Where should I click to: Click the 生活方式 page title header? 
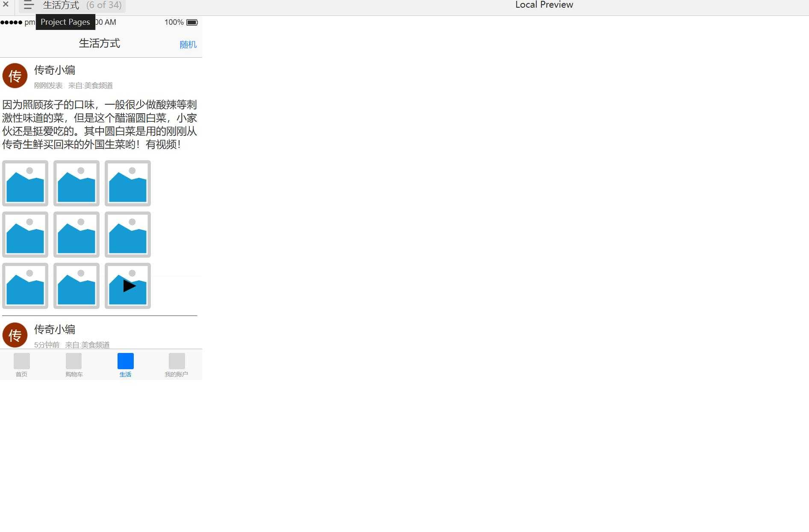pyautogui.click(x=100, y=43)
